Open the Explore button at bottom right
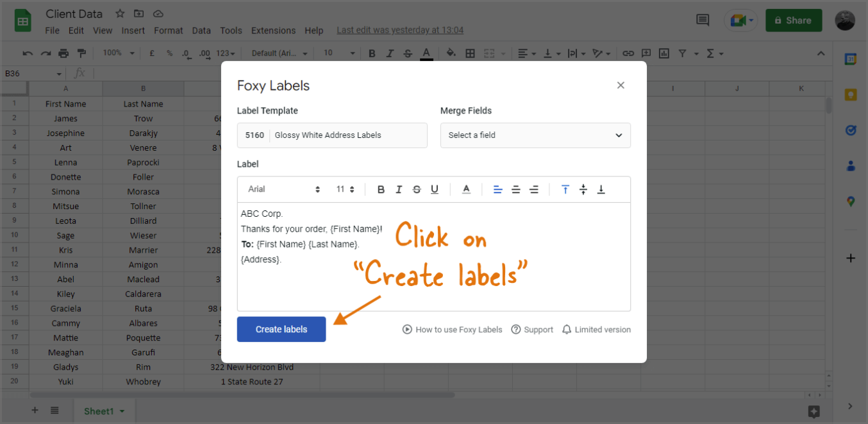This screenshot has width=868, height=424. [814, 411]
